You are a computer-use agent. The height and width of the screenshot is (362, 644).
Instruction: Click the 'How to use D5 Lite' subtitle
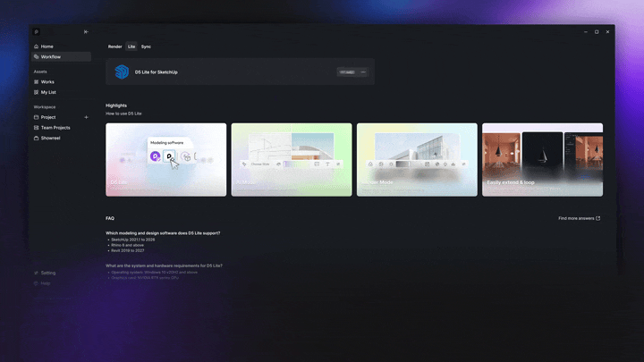tap(123, 114)
